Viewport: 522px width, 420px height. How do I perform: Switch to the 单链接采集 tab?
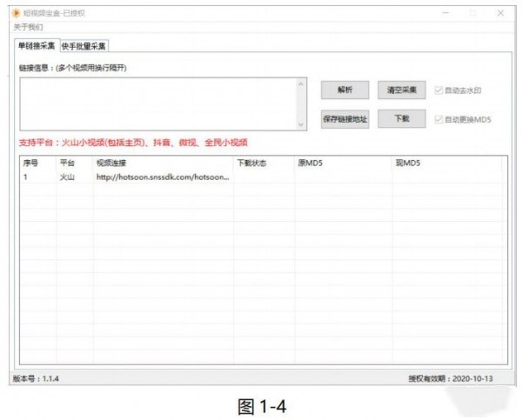[37, 45]
